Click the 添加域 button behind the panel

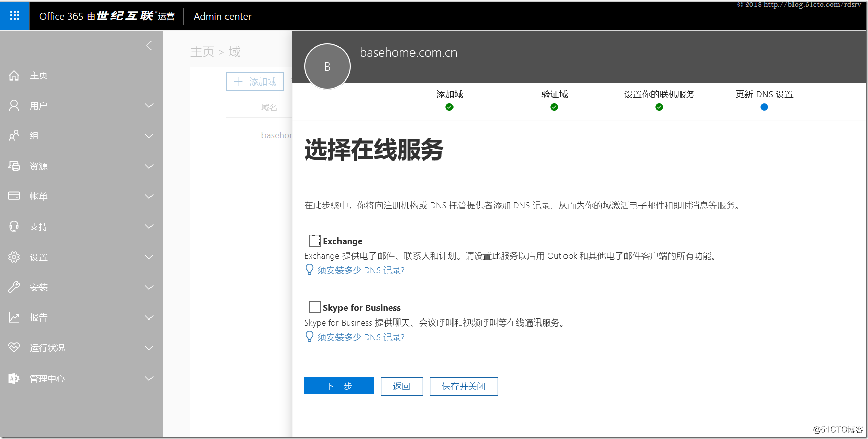[x=255, y=82]
